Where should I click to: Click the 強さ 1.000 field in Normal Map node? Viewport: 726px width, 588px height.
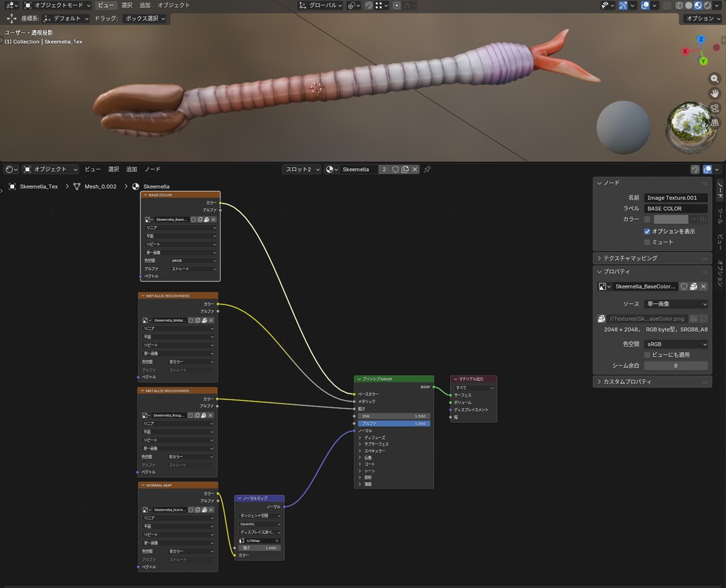(x=259, y=548)
